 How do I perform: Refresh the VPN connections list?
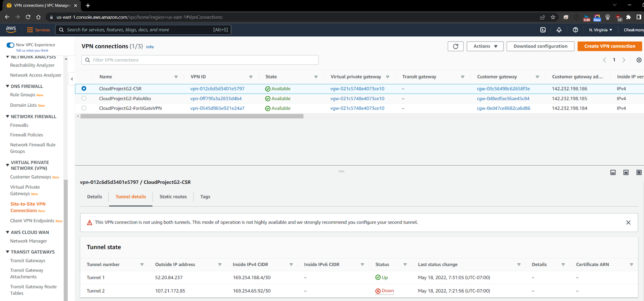(x=456, y=46)
